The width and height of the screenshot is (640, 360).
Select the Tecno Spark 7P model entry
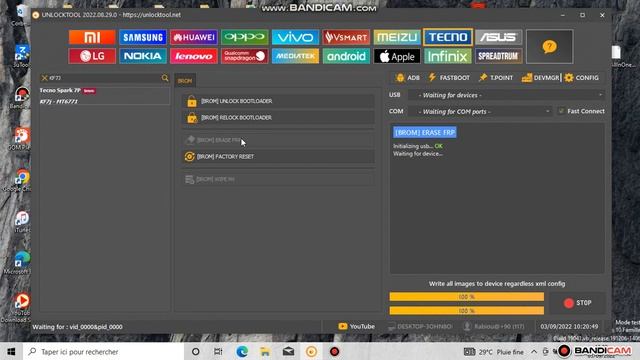[104, 96]
